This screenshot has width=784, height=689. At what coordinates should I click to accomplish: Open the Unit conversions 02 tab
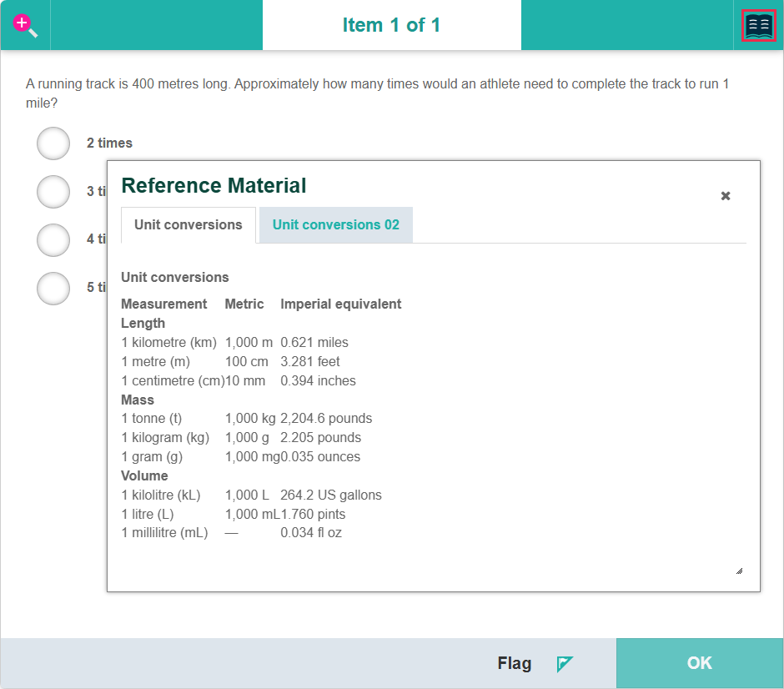(336, 225)
